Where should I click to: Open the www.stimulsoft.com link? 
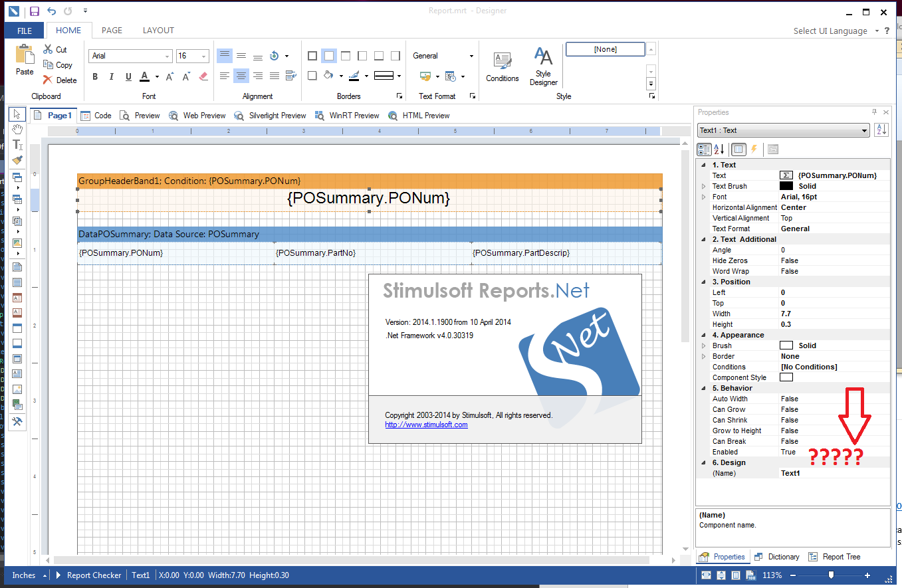(426, 425)
